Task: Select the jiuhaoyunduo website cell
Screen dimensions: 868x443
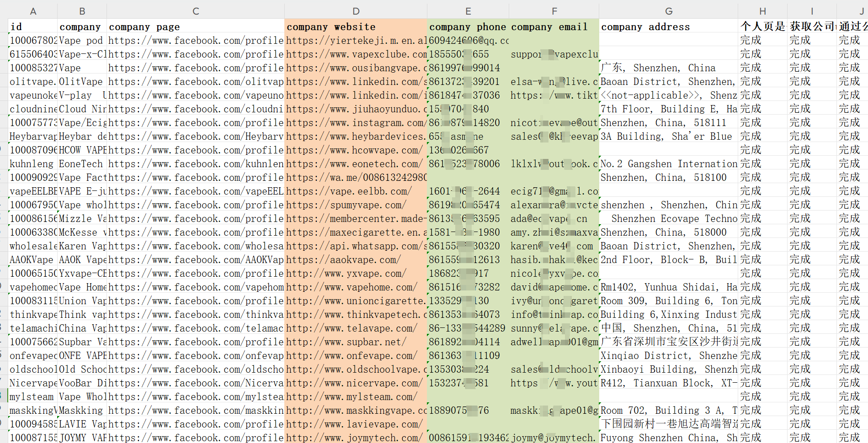Action: (356, 109)
